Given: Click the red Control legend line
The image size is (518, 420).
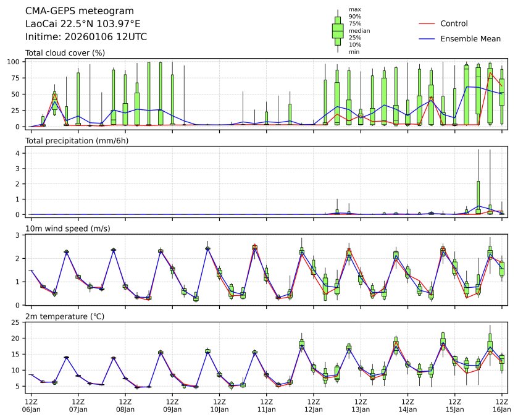Looking at the screenshot, I should click(x=427, y=23).
